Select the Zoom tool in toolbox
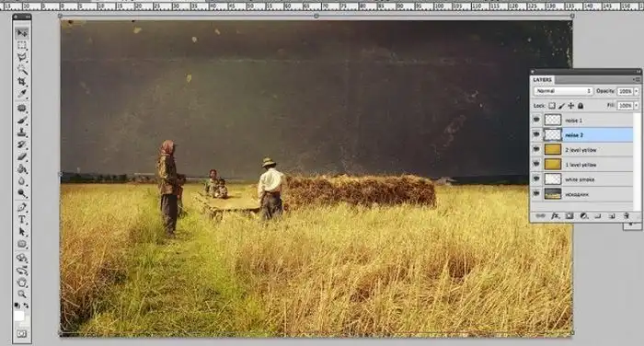 pyautogui.click(x=22, y=294)
